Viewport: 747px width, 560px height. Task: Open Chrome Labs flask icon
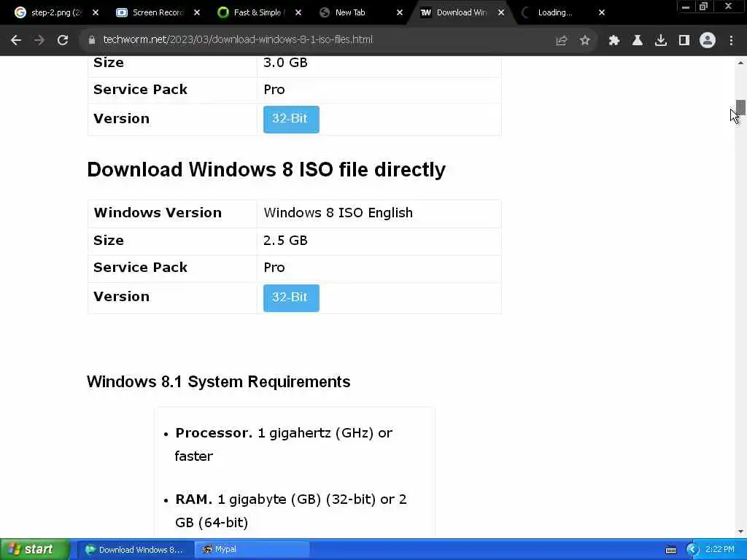(x=638, y=41)
